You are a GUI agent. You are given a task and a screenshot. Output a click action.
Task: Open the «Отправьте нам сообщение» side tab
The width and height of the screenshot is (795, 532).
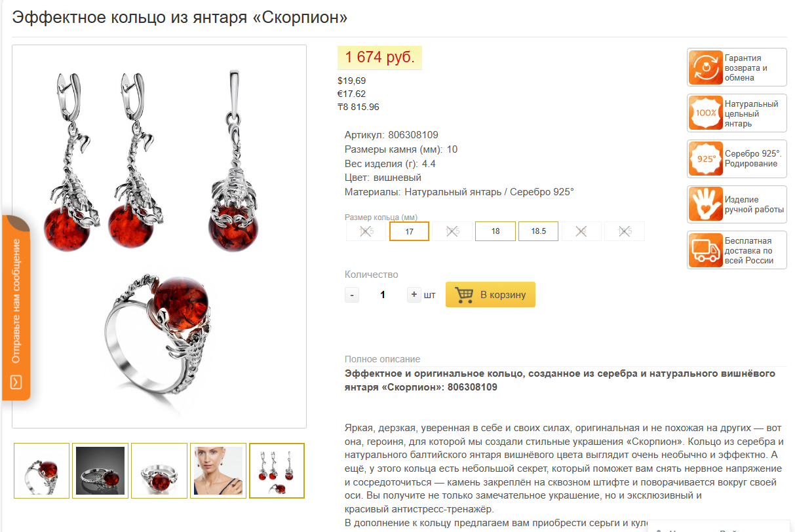coord(16,307)
